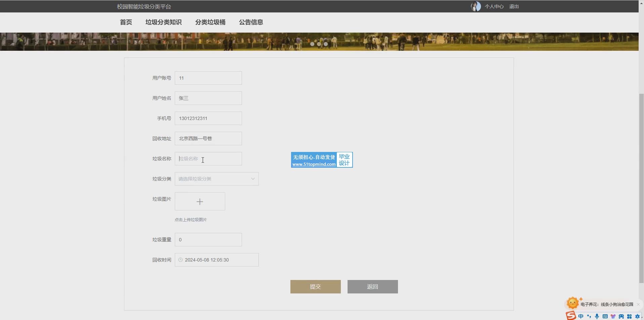This screenshot has height=320, width=644.
Task: Open the 垃圾分类 dropdown
Action: tap(217, 179)
